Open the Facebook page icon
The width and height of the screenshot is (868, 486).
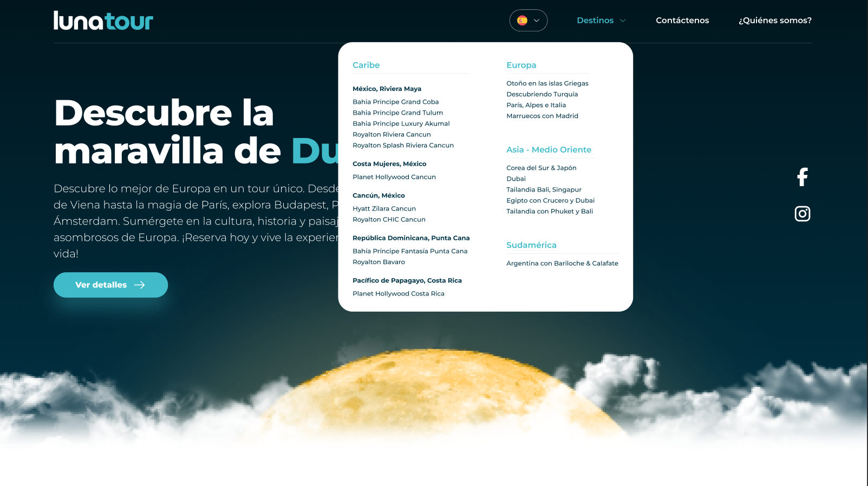[x=802, y=177]
